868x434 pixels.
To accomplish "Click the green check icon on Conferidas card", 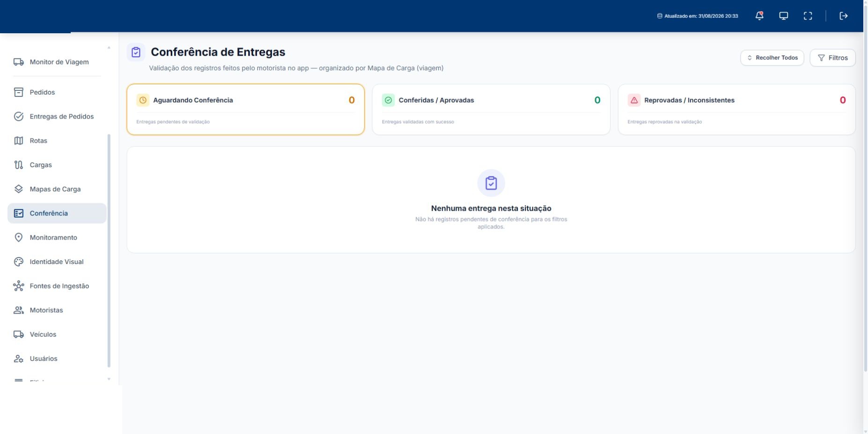I will tap(388, 100).
